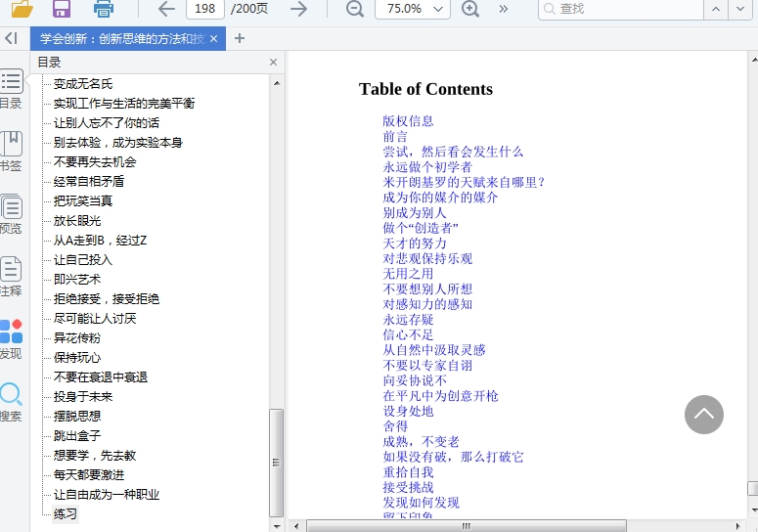
Task: Select 异花传粉 outline entry
Action: tap(77, 337)
